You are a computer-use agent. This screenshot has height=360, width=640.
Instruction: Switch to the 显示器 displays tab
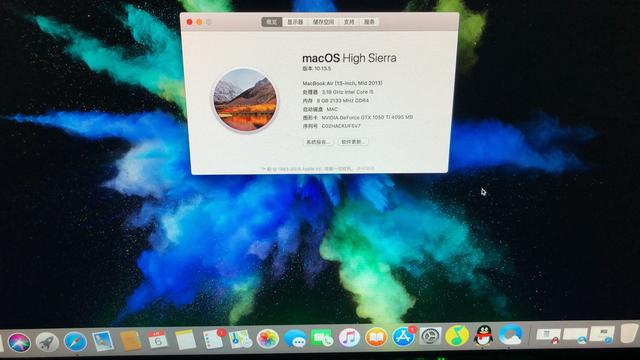295,22
